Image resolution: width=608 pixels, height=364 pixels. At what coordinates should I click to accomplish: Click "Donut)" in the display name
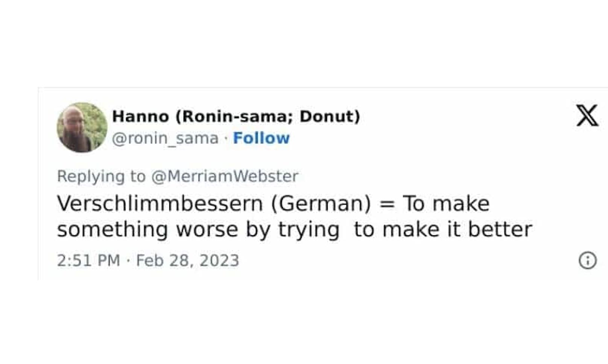coord(330,116)
